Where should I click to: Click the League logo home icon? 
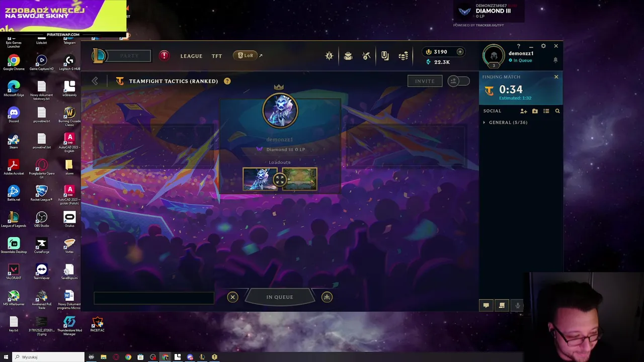100,55
